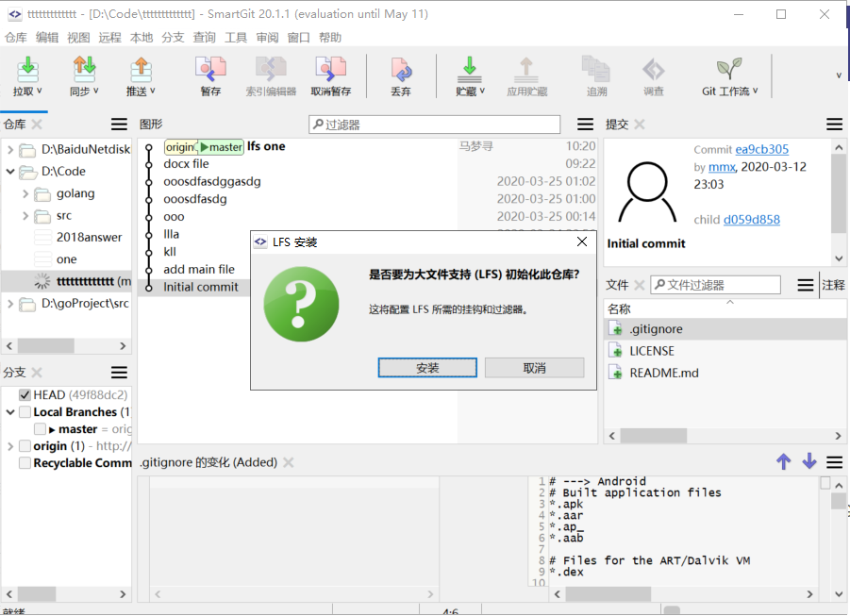
Task: Click the Git Flow (Git 工作流) icon
Action: pyautogui.click(x=729, y=70)
